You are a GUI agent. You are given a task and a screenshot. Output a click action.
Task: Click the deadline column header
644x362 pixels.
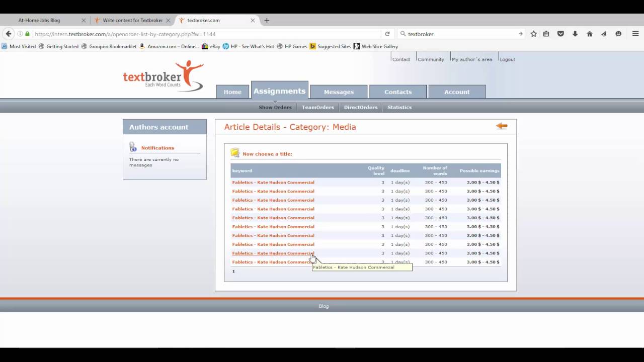point(400,171)
